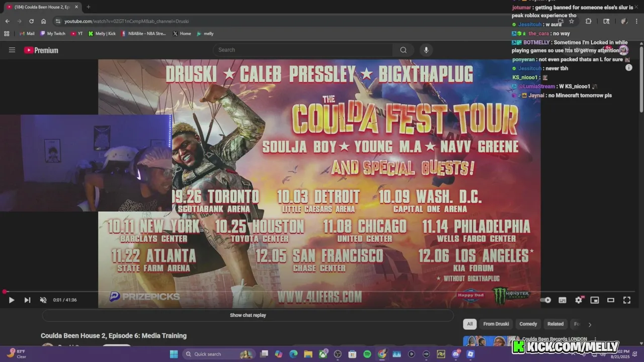Expand more filter chips with right chevron
The height and width of the screenshot is (362, 644).
point(590,324)
